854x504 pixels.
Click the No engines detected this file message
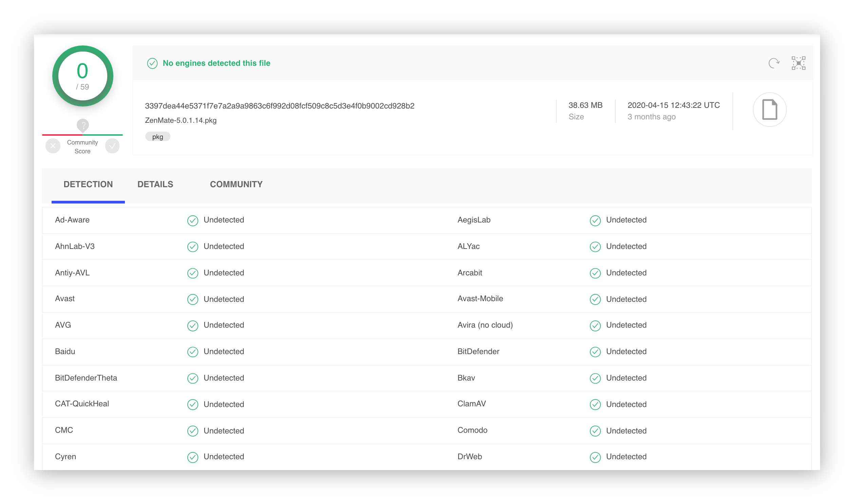(217, 63)
